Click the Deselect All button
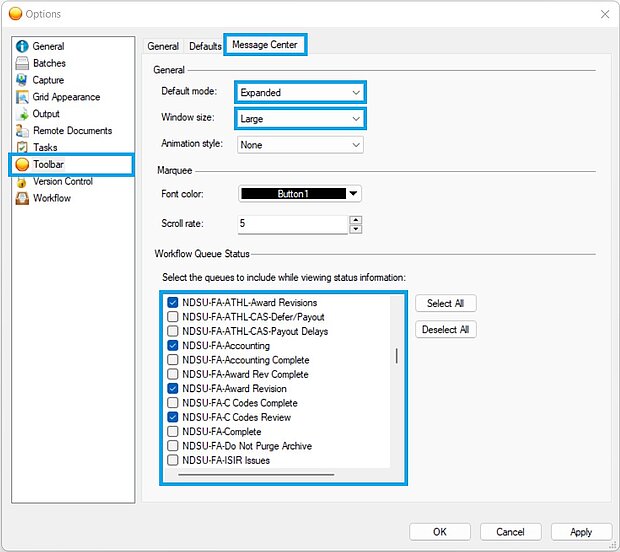Screen dimensions: 620x552 [x=446, y=329]
